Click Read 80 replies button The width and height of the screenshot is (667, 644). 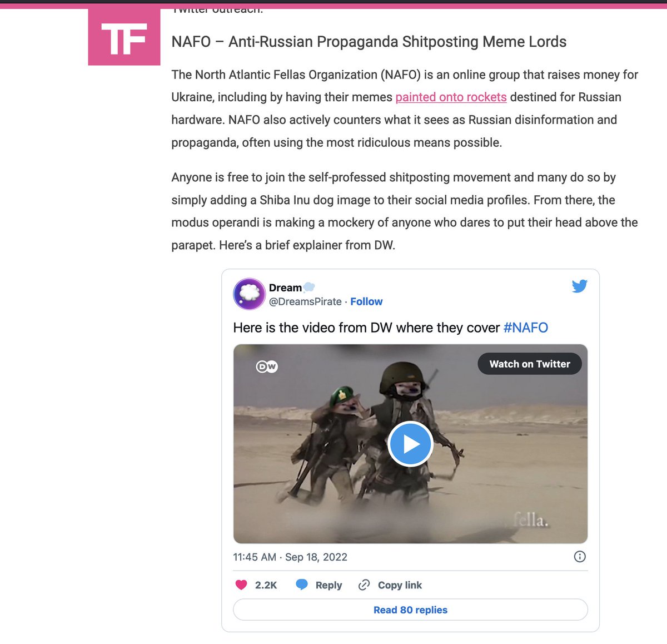410,610
